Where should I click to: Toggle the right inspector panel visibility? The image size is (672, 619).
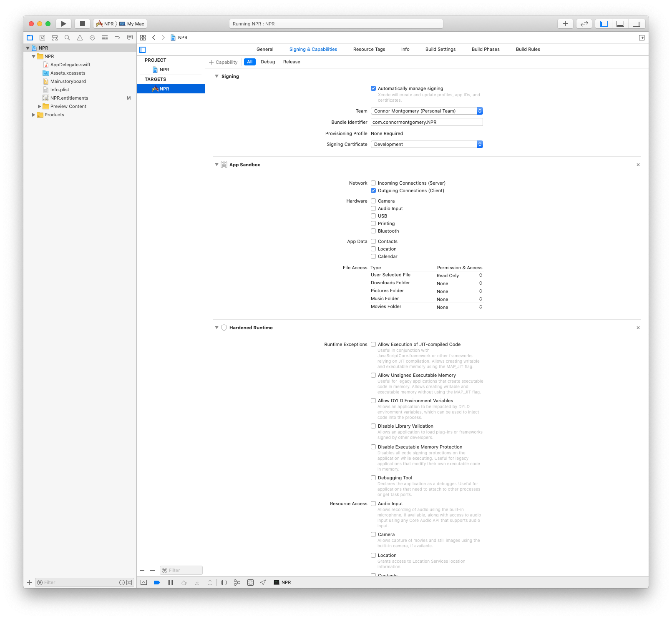point(637,24)
